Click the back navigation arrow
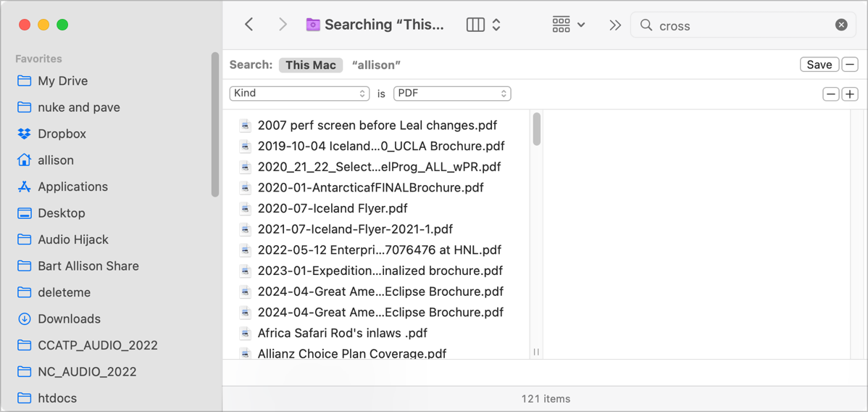The width and height of the screenshot is (868, 412). point(249,25)
